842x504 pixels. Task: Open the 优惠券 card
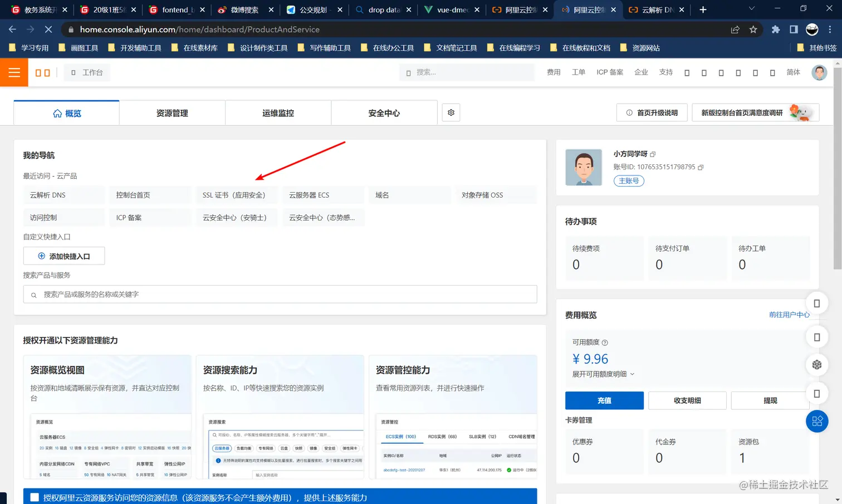click(x=604, y=451)
